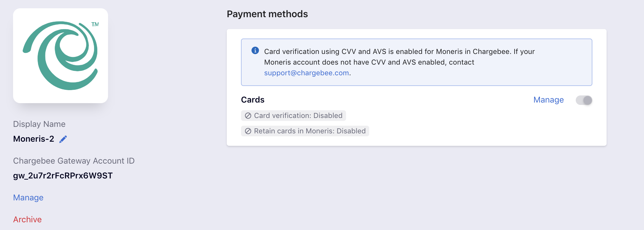Enable the Cards payment method toggle
The image size is (644, 230).
[584, 100]
